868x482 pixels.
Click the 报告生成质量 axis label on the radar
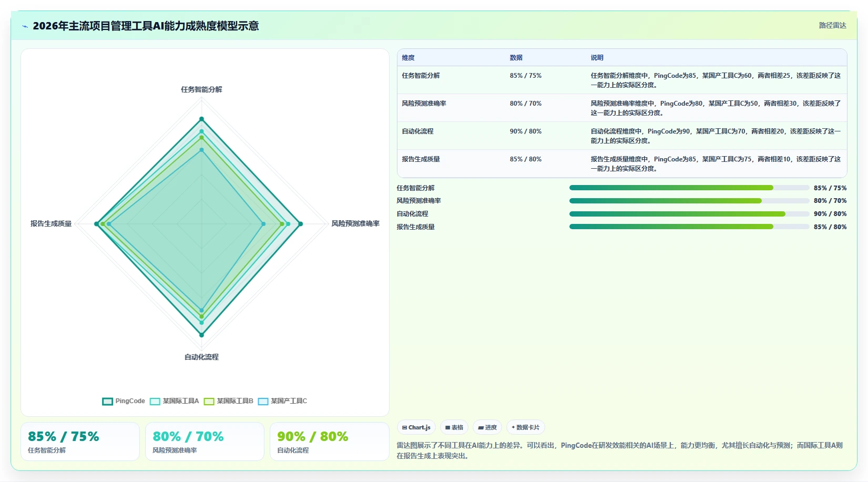(x=51, y=224)
